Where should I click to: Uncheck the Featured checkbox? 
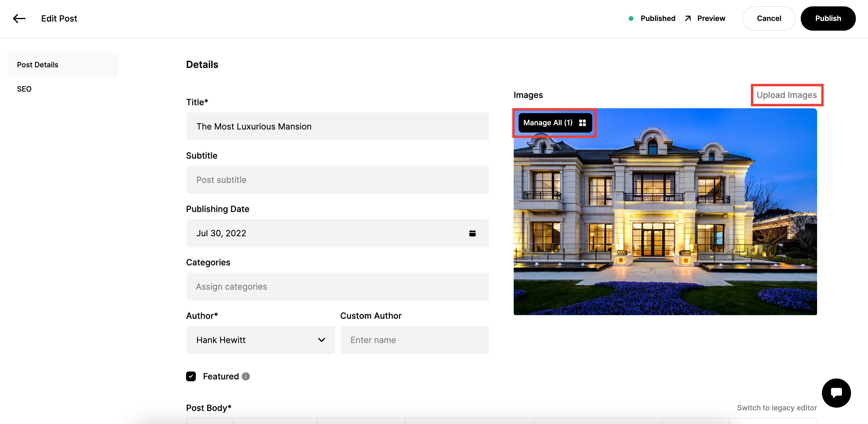tap(191, 376)
